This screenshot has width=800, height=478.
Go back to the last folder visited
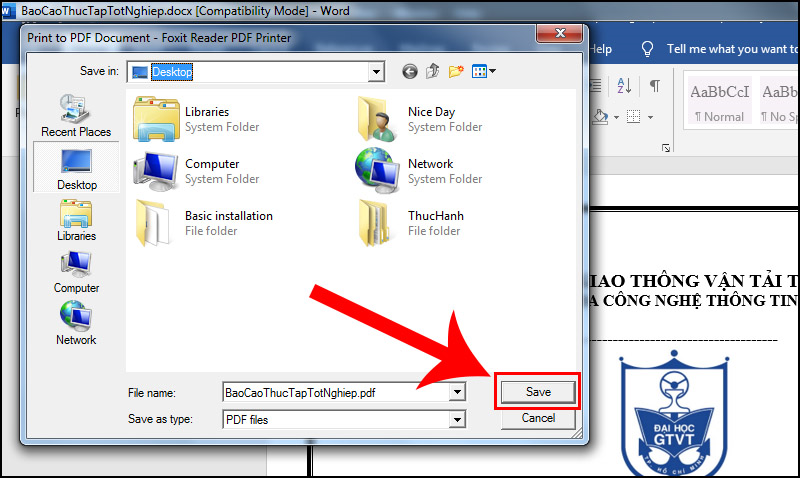409,72
